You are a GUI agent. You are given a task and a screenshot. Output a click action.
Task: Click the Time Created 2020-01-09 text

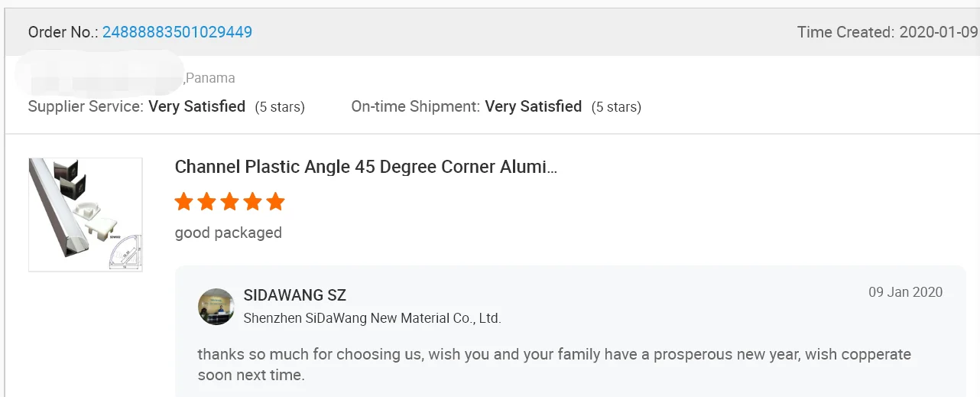pos(887,32)
